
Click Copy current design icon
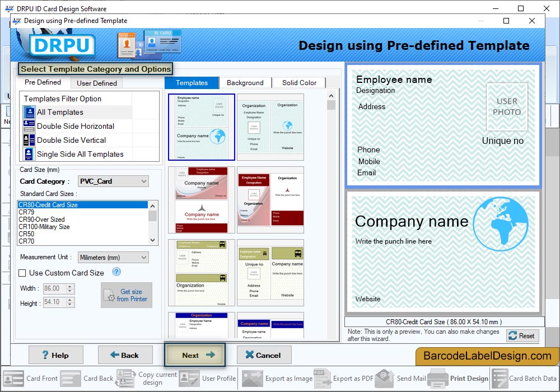(125, 379)
